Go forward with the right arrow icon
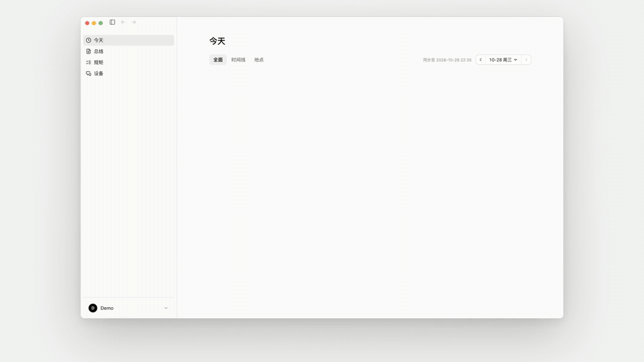Screen dimensions: 644x362 click(134, 22)
